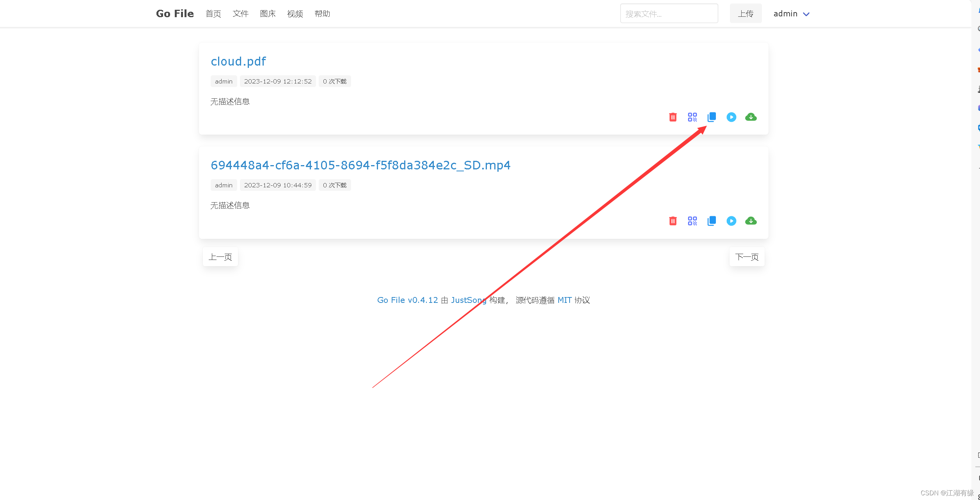The height and width of the screenshot is (500, 980).
Task: Copy link of cloud.pdf
Action: pyautogui.click(x=712, y=117)
